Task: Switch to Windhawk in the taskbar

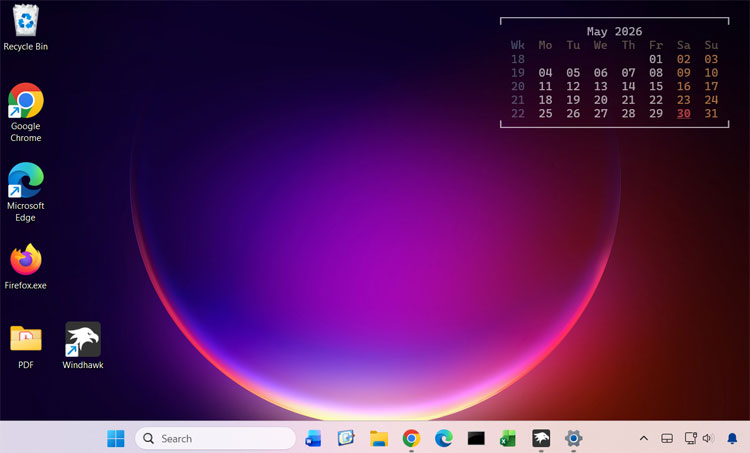Action: coord(541,439)
